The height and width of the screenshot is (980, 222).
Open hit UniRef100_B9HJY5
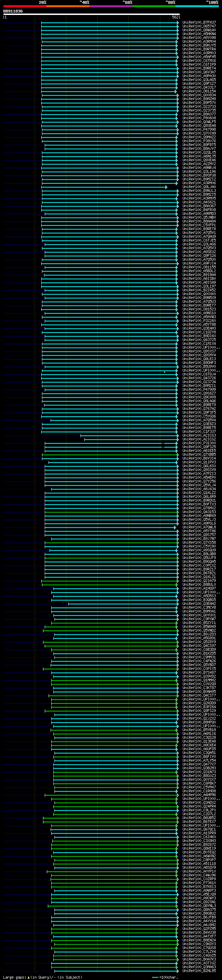(199, 45)
